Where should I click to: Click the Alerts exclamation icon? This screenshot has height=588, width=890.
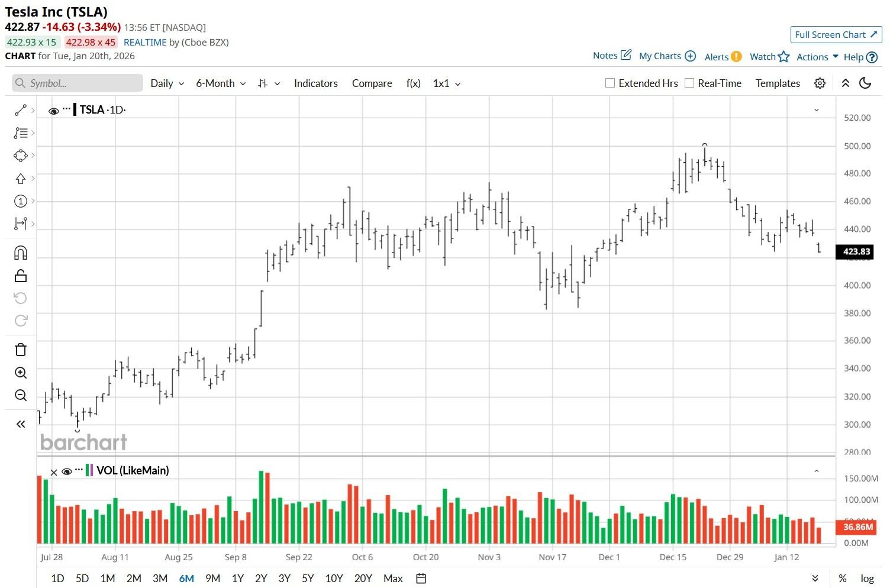[x=736, y=57]
